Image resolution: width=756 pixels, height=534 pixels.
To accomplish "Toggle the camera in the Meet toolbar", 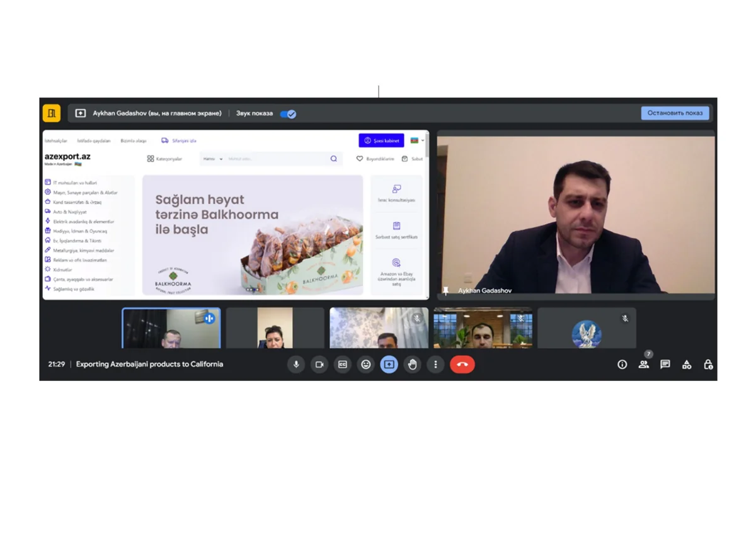I will point(319,365).
